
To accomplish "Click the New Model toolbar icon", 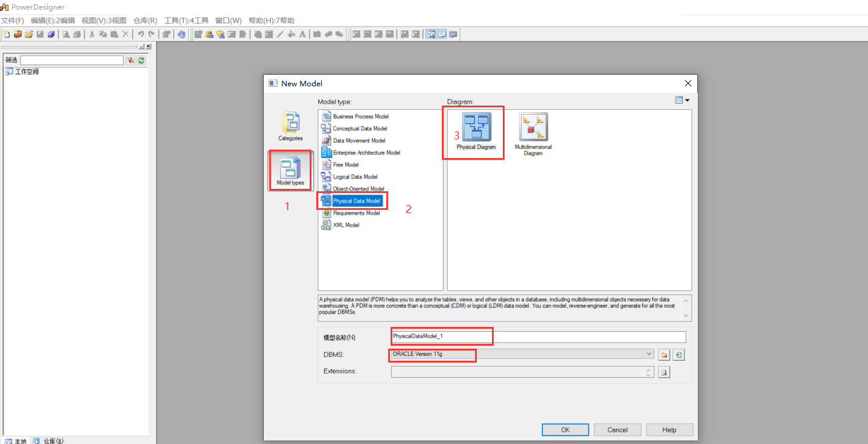I will pyautogui.click(x=7, y=34).
